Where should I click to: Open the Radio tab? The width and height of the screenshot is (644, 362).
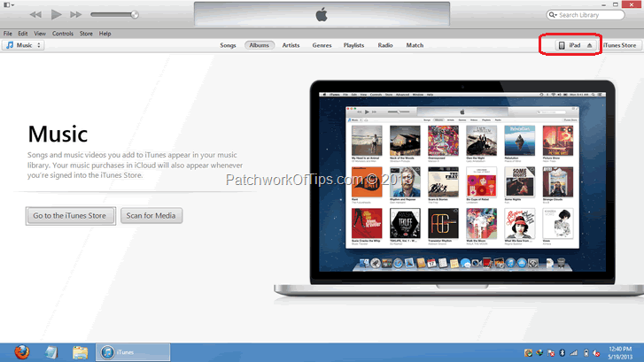pyautogui.click(x=385, y=45)
